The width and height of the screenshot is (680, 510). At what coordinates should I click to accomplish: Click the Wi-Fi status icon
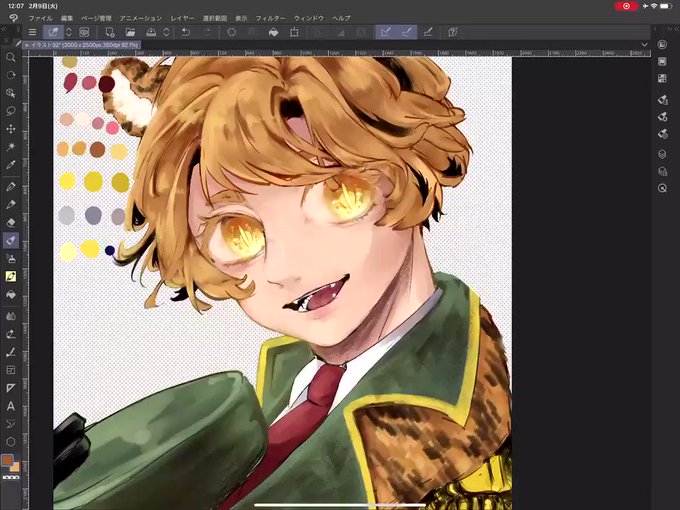[x=654, y=6]
